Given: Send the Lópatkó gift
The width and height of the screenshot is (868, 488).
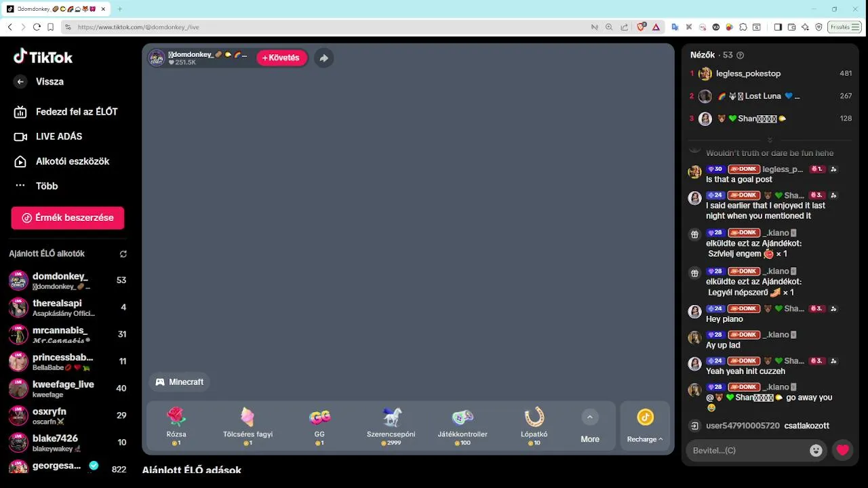Looking at the screenshot, I should click(534, 426).
